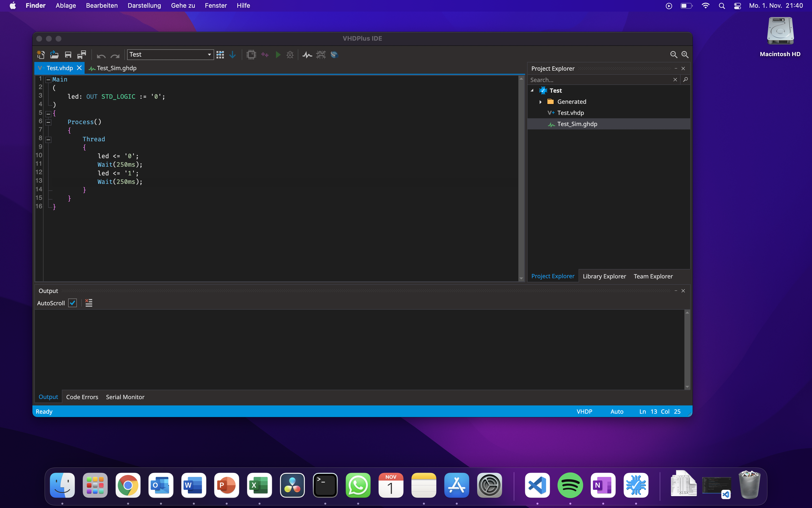Open the Hilfe menu
The image size is (812, 508).
243,6
